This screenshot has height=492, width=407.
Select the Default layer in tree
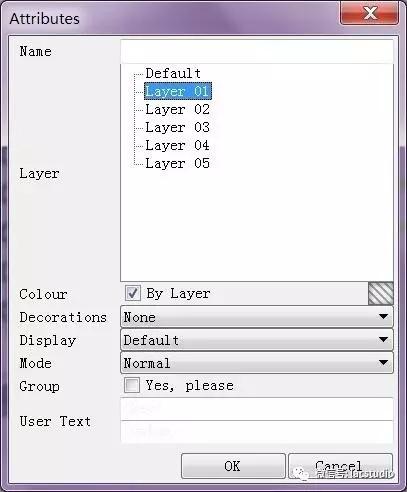(173, 73)
